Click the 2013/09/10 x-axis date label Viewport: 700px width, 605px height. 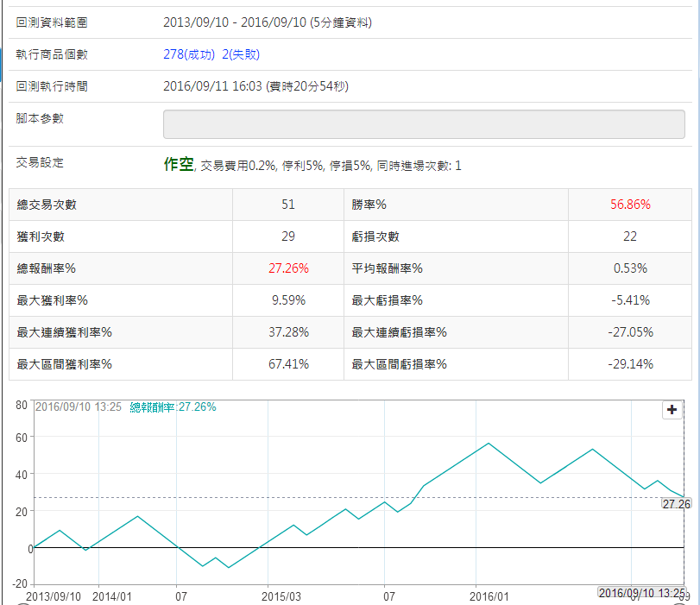(x=54, y=596)
